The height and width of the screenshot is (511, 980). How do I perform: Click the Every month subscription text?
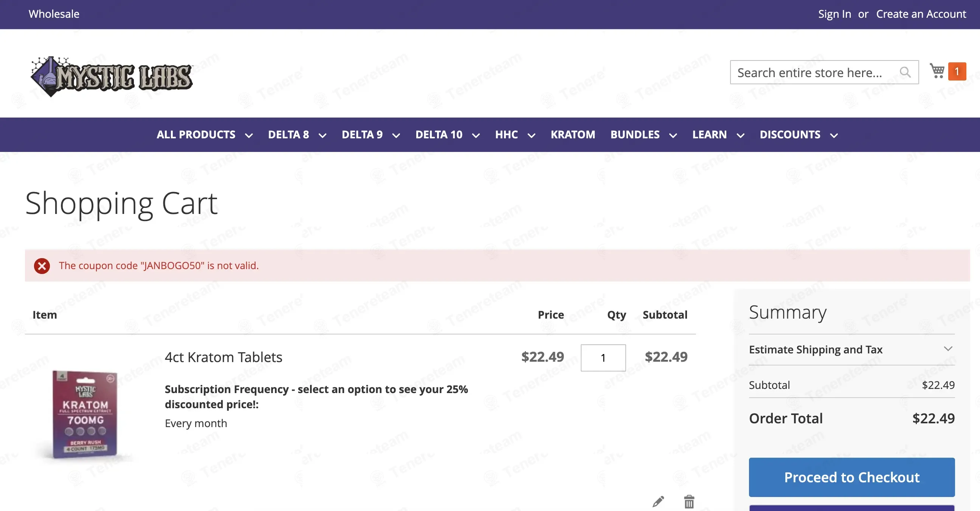(195, 423)
